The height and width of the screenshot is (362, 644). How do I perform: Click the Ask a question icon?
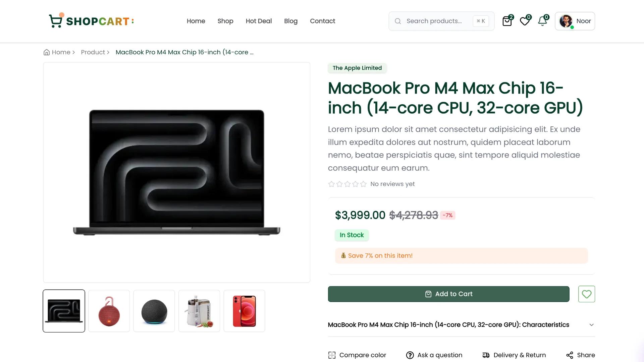pyautogui.click(x=410, y=355)
